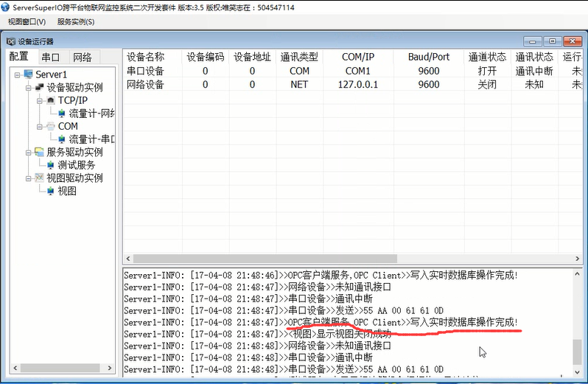Image resolution: width=588 pixels, height=384 pixels.
Task: Click the 测试服务 monitor icon
Action: [x=50, y=165]
